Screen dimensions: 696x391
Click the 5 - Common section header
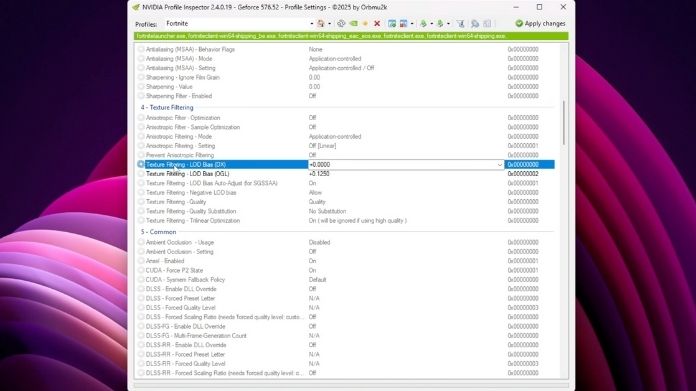click(158, 232)
